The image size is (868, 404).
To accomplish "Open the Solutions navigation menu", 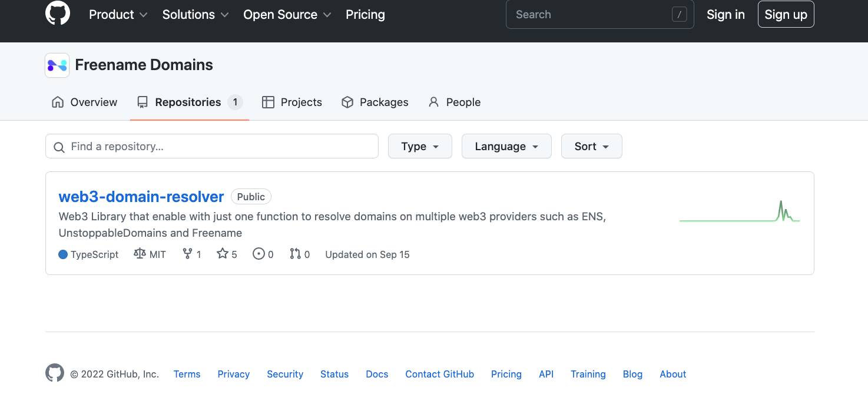I will 196,15.
